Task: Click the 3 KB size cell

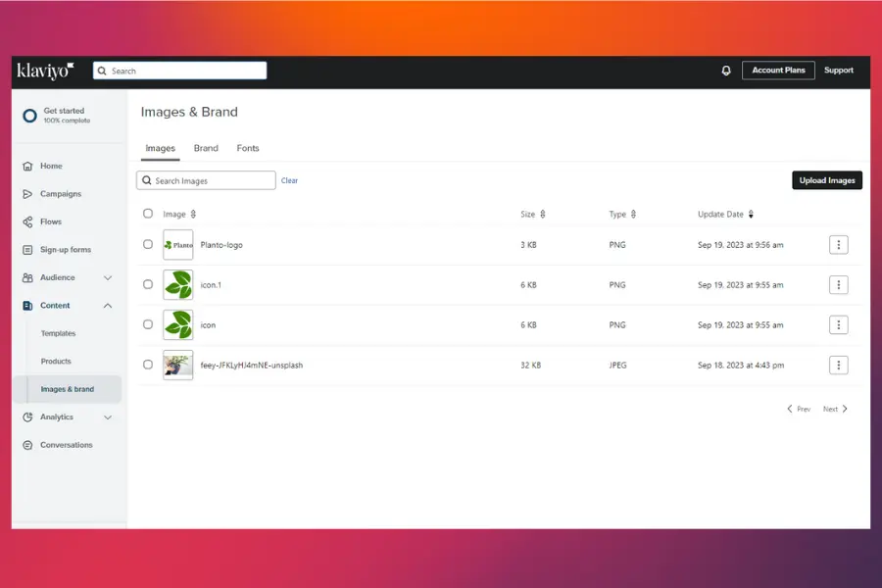Action: point(528,245)
